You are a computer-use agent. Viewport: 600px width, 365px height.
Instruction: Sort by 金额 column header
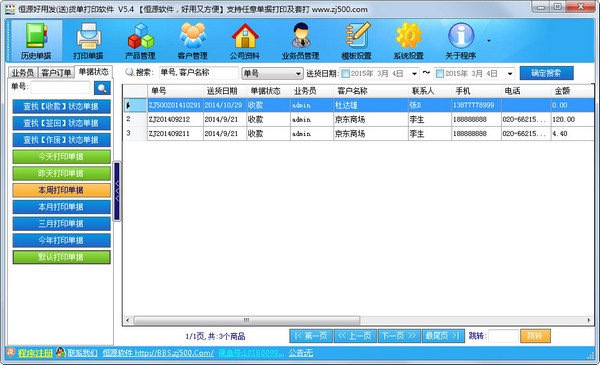(x=572, y=91)
